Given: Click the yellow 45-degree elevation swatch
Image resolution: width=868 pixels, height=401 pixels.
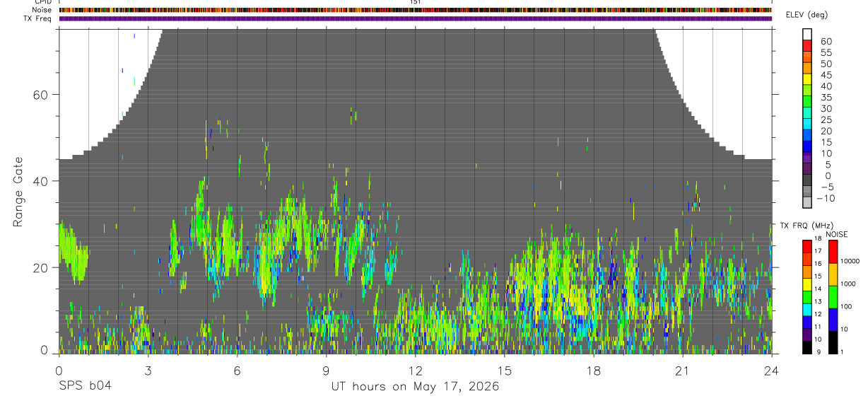Looking at the screenshot, I should click(808, 79).
